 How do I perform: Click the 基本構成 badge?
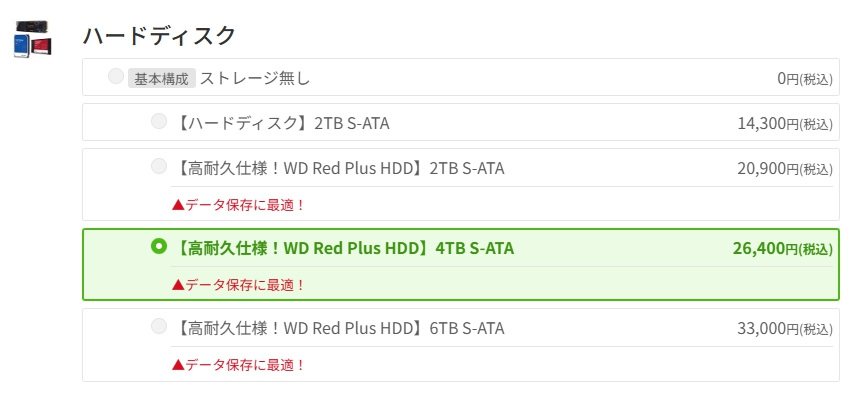pyautogui.click(x=161, y=77)
